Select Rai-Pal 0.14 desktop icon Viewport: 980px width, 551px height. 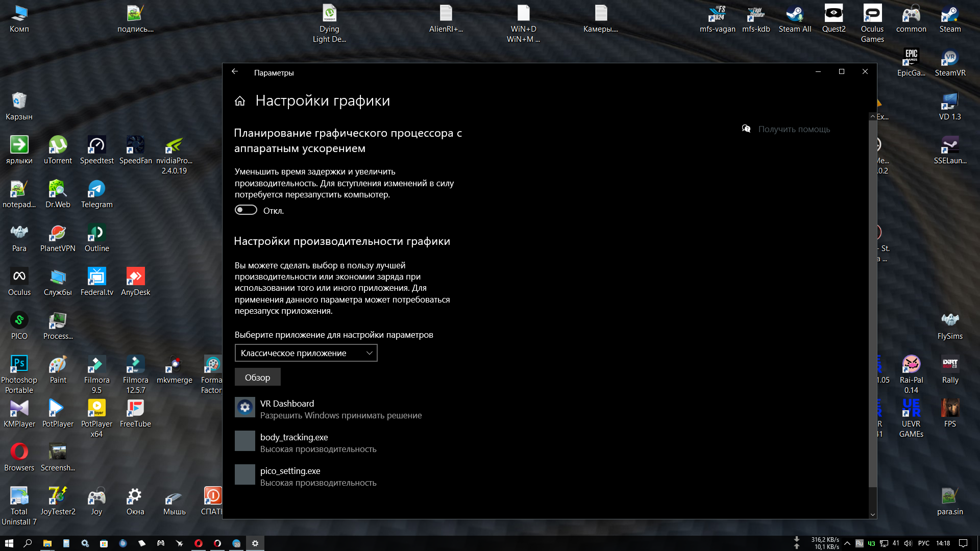pos(911,374)
